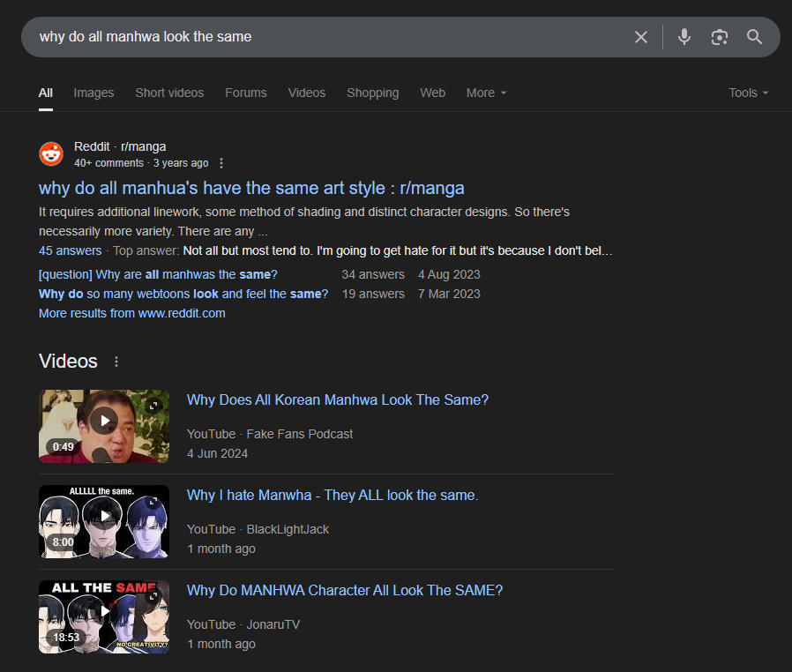Expand preview on JonaruTV thumbnail
792x672 pixels.
pyautogui.click(x=153, y=596)
